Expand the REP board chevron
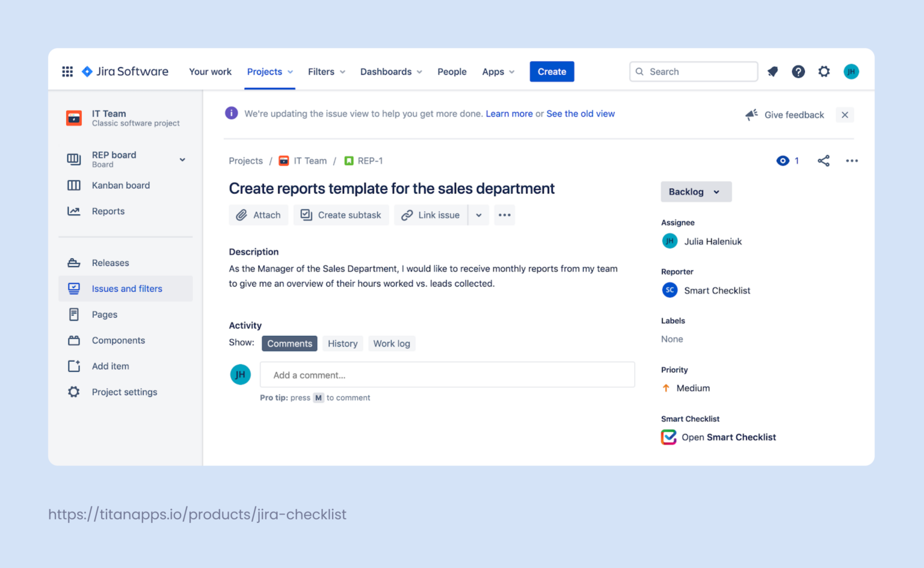 tap(182, 159)
